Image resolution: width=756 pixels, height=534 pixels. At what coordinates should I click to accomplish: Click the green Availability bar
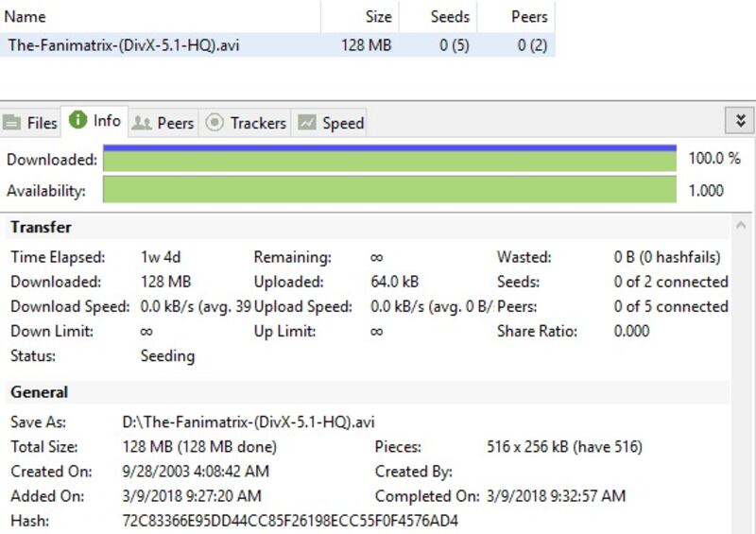(389, 190)
